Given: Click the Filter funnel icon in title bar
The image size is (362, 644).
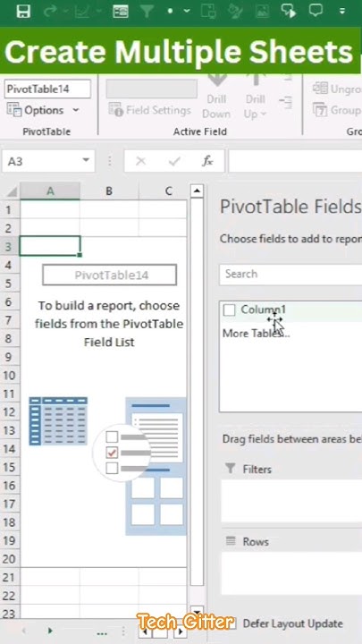Looking at the screenshot, I should [x=147, y=11].
